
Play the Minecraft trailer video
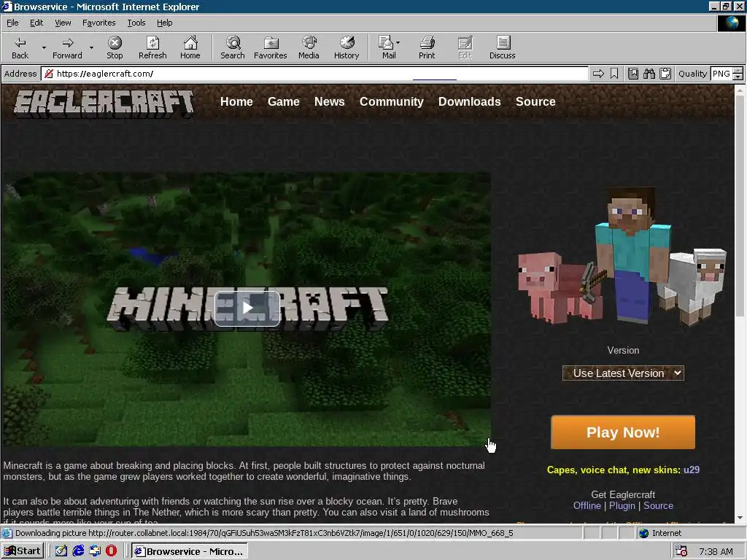247,308
